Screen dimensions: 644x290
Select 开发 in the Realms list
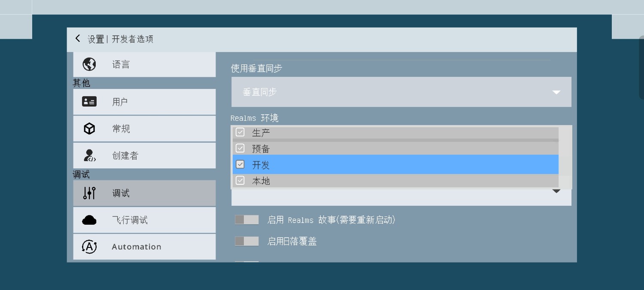(395, 165)
